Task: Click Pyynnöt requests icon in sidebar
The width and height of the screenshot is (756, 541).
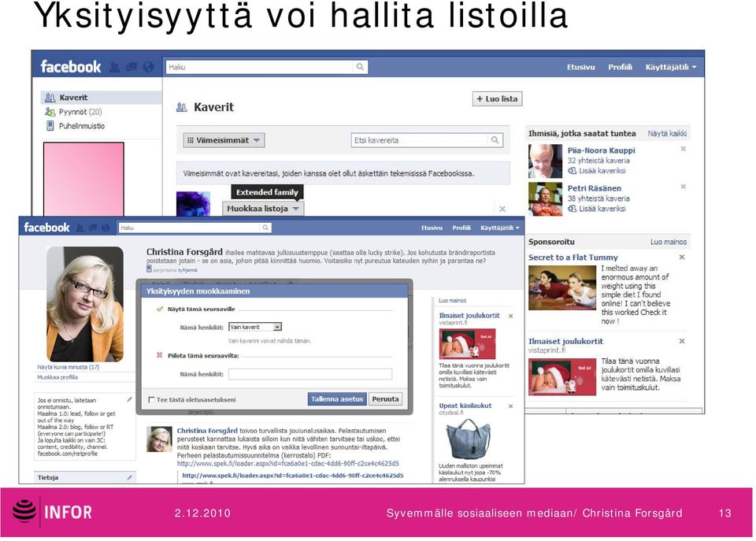Action: (x=50, y=112)
